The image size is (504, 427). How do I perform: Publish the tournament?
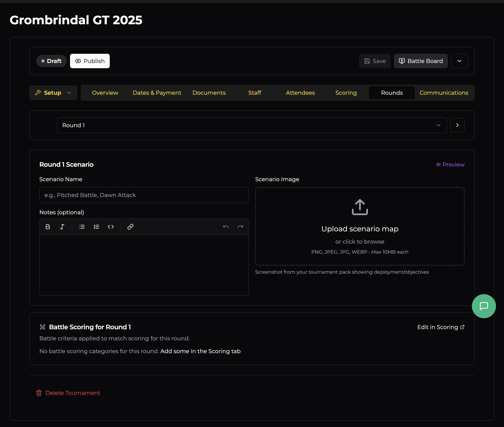pyautogui.click(x=90, y=61)
